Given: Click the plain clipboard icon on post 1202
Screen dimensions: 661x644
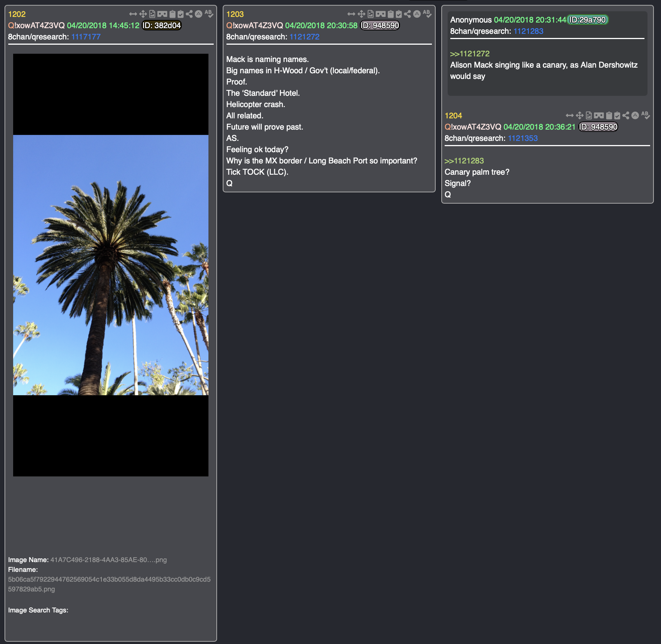Looking at the screenshot, I should coord(172,14).
